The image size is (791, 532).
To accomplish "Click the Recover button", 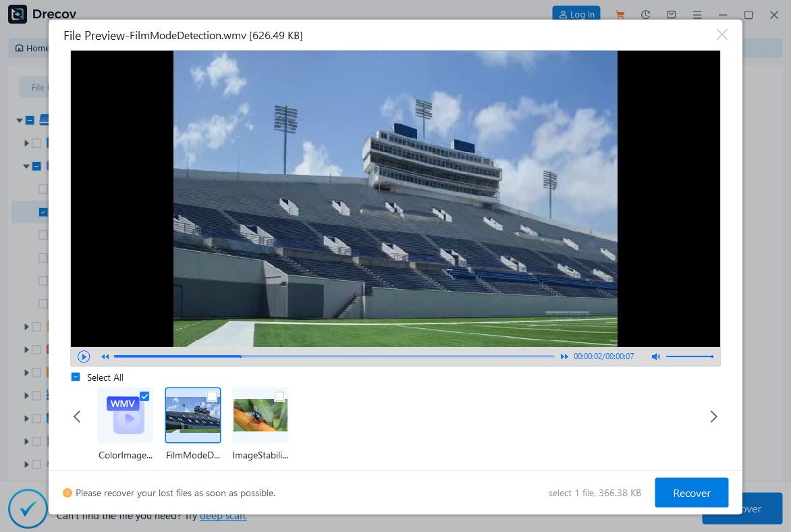I will (x=691, y=493).
